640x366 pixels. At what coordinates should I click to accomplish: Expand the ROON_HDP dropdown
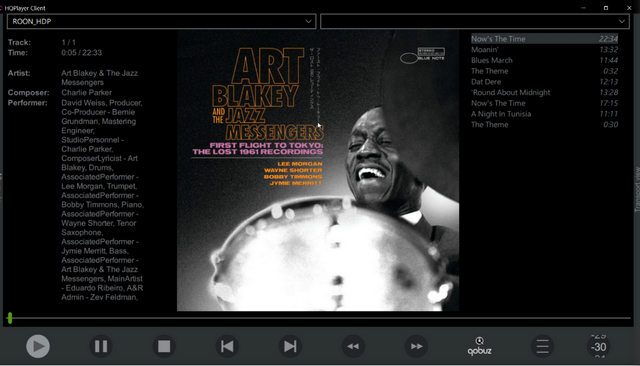click(x=162, y=22)
